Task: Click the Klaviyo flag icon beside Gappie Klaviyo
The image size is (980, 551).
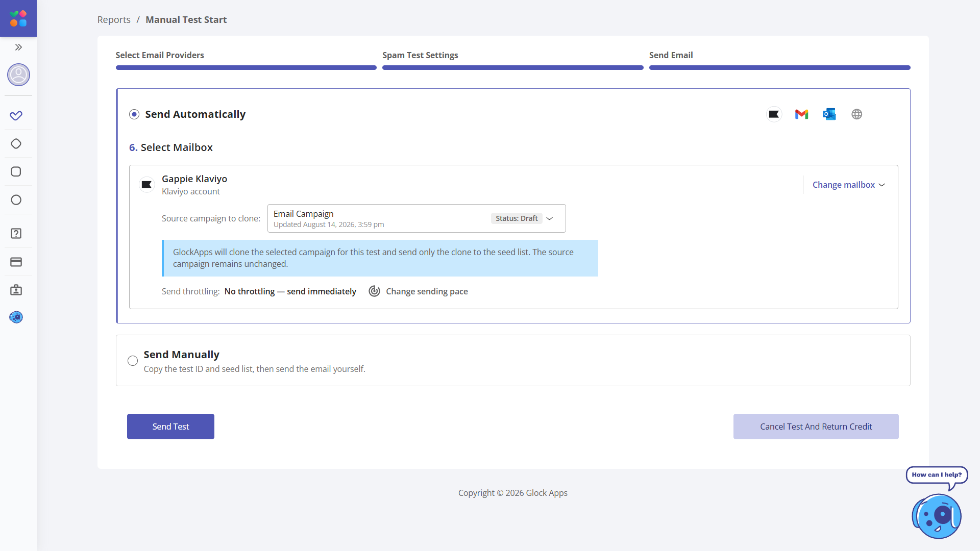Action: [x=146, y=185]
